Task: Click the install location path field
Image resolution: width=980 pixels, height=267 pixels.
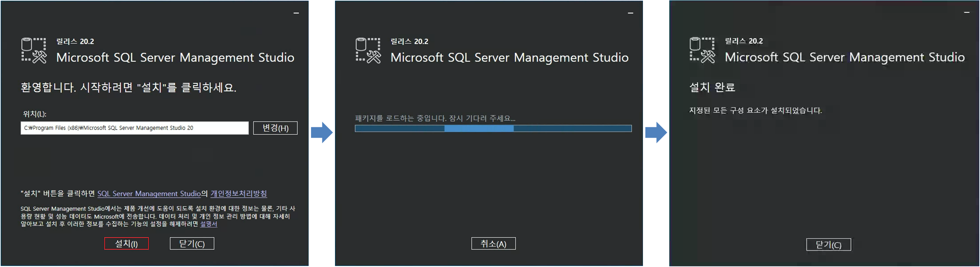Action: coord(134,128)
